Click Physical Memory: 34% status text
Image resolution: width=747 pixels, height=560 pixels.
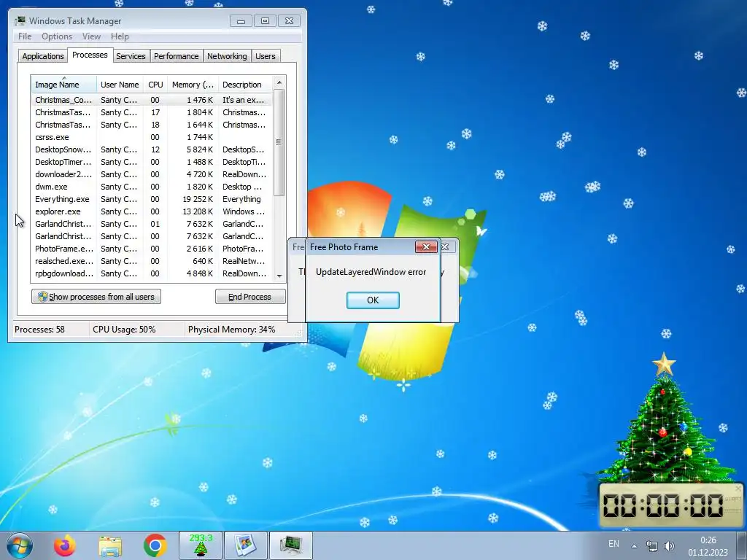click(231, 330)
